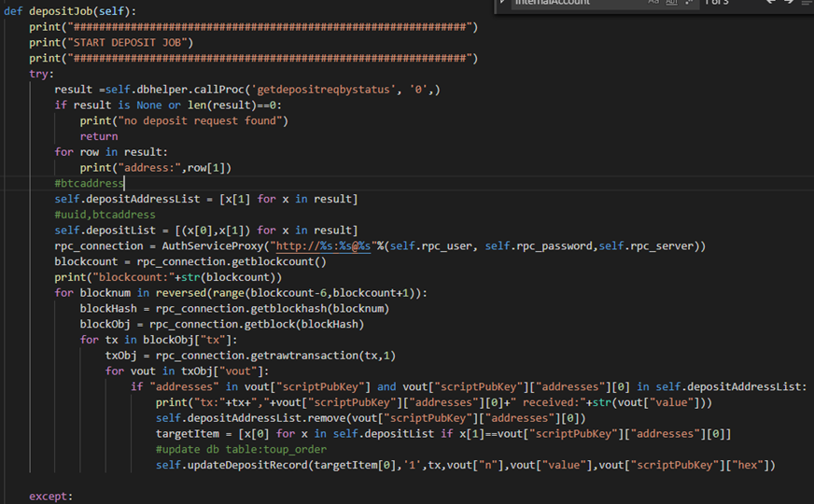Click the except: keyword

point(50,497)
